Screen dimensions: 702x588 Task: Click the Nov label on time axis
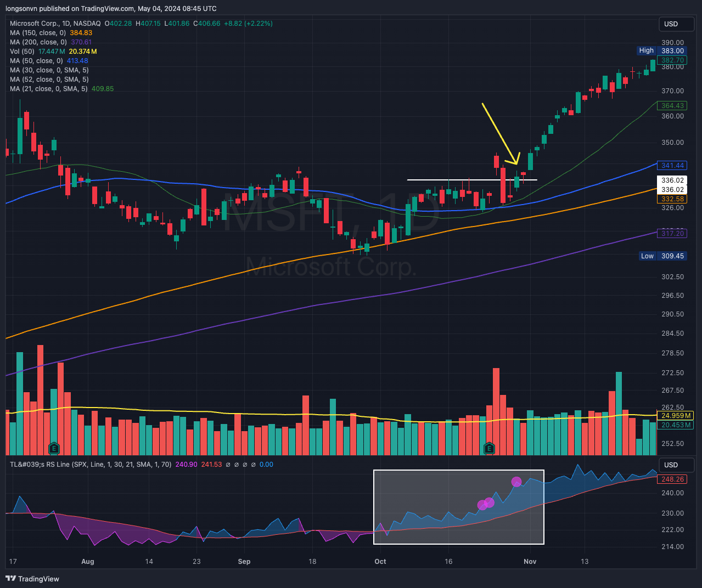[530, 562]
